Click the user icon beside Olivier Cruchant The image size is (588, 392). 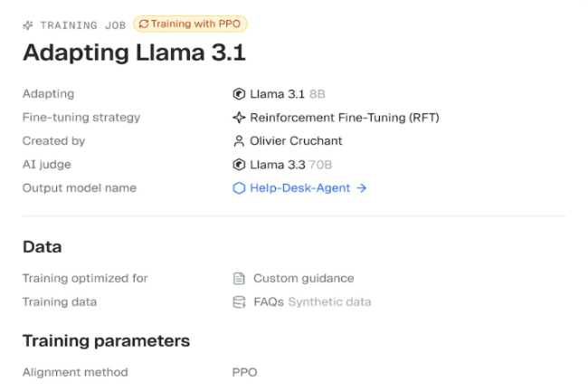[239, 141]
